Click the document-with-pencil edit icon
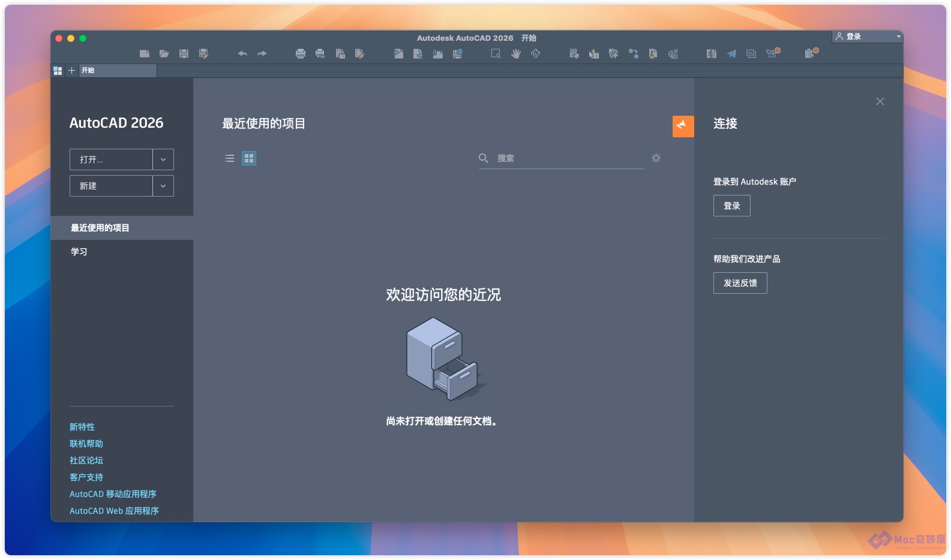The width and height of the screenshot is (951, 560). tap(359, 53)
